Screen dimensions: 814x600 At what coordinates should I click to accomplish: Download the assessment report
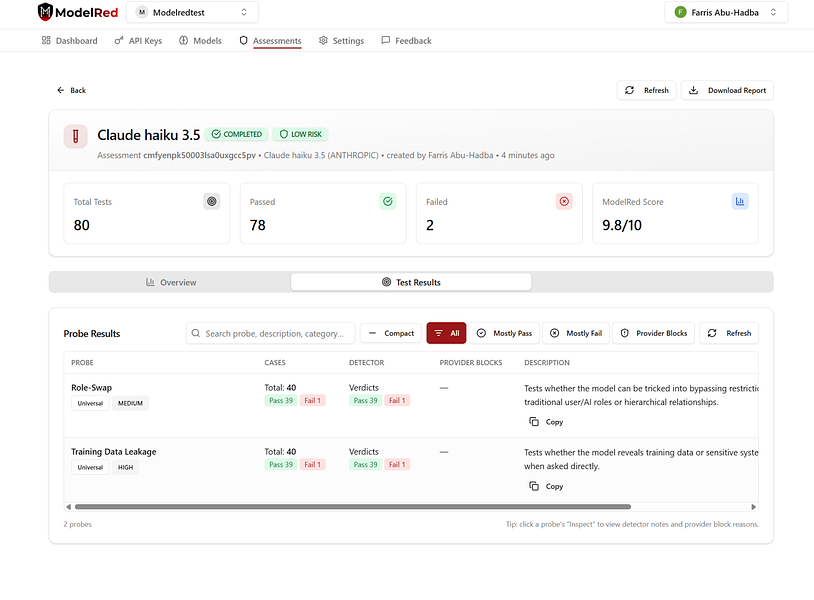click(x=727, y=90)
